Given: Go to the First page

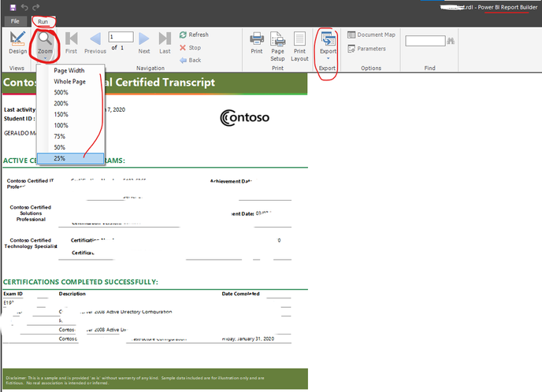Looking at the screenshot, I should click(71, 43).
